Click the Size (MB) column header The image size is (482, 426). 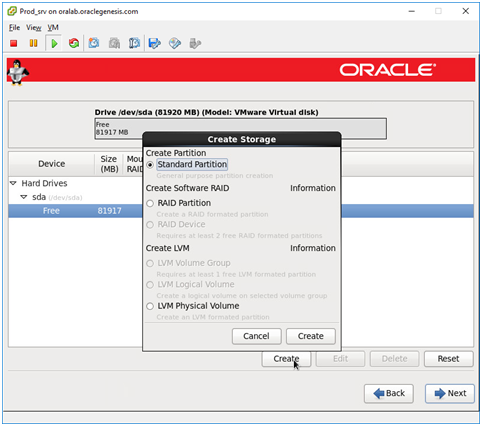pyautogui.click(x=109, y=164)
